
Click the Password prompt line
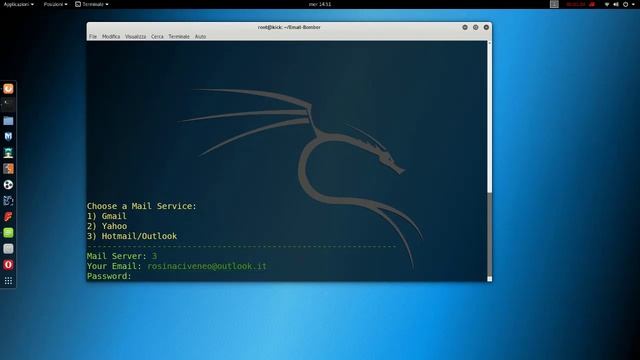pyautogui.click(x=109, y=276)
